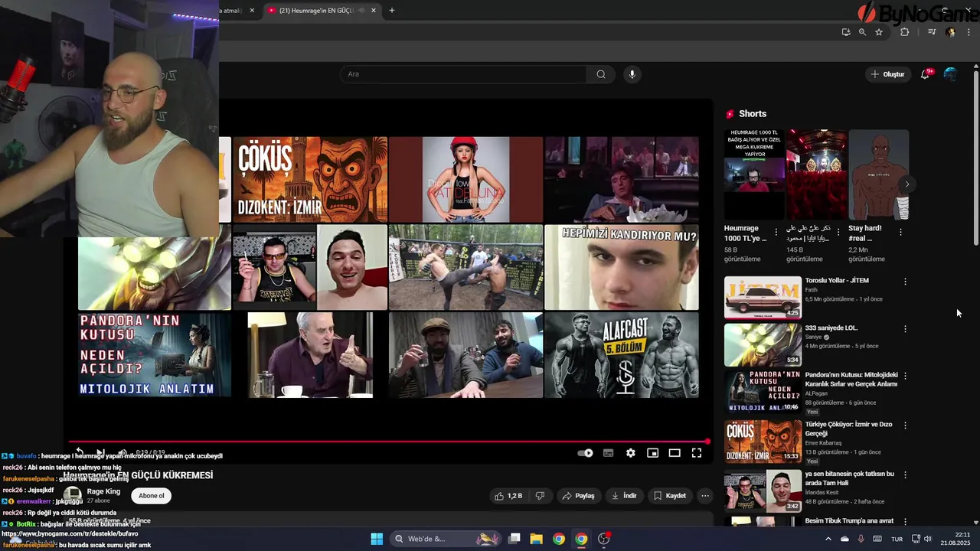The image size is (980, 551).
Task: Open 333 saniyede LOL sidebar thumbnail
Action: (763, 345)
